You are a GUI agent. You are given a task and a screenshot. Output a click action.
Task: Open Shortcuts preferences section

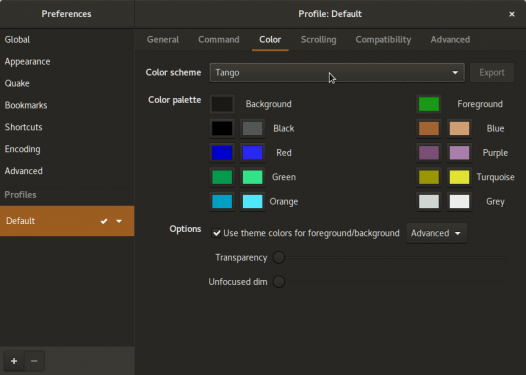coord(23,127)
